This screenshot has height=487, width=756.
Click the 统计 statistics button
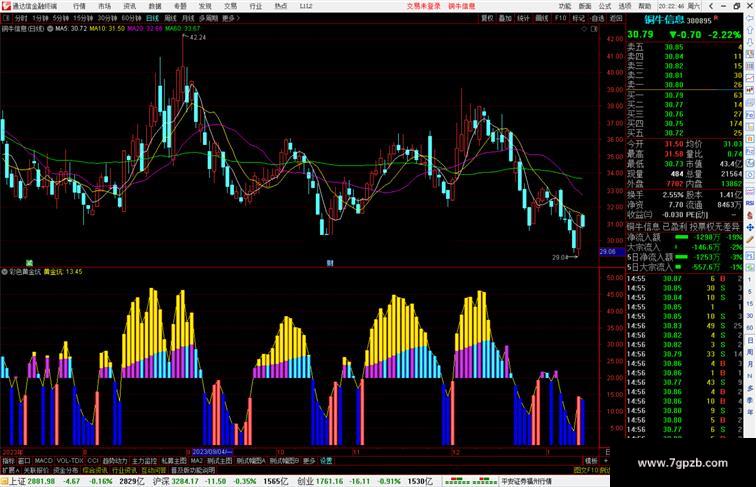click(x=523, y=18)
